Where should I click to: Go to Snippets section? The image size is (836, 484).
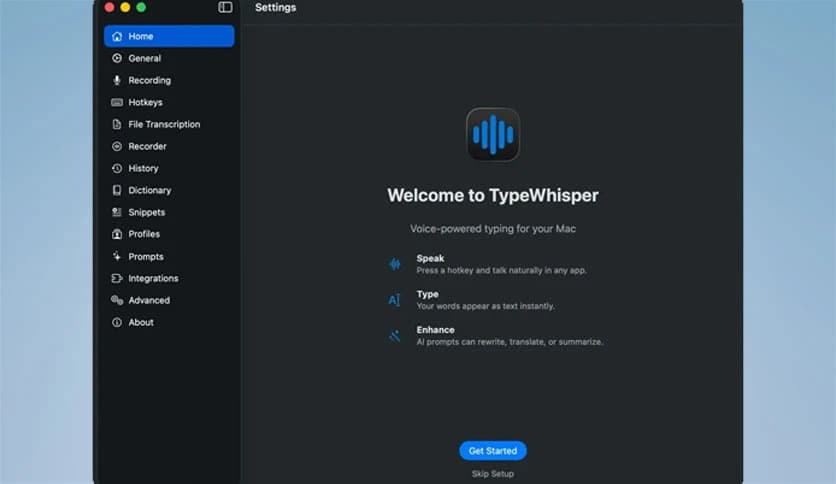tap(169, 212)
